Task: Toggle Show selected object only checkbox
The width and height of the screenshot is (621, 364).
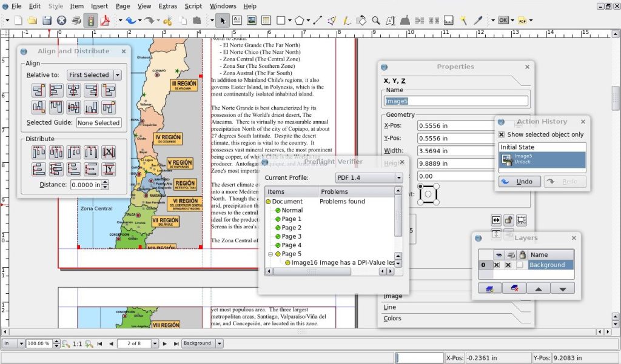Action: [x=502, y=134]
